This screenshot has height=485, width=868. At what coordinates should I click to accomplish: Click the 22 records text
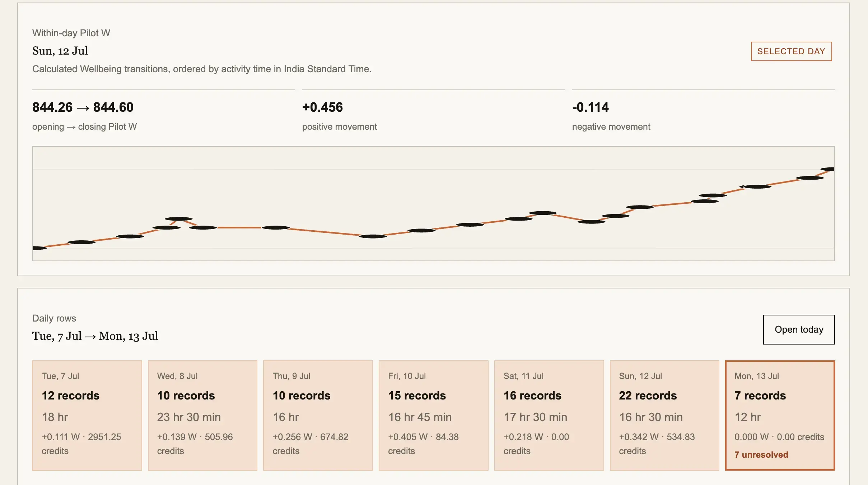click(648, 395)
